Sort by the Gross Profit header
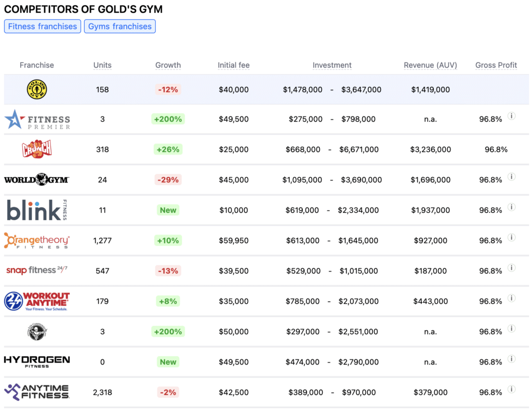Screen dimensions: 532x414 point(496,65)
